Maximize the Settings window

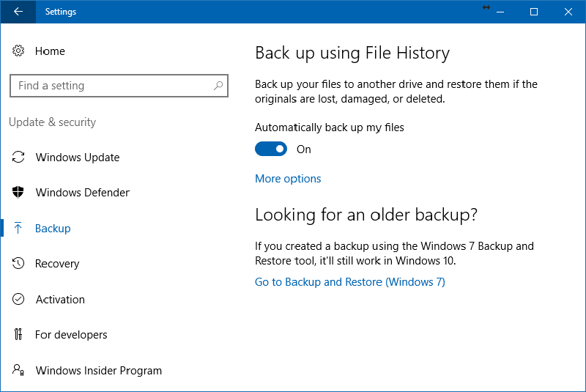(534, 12)
